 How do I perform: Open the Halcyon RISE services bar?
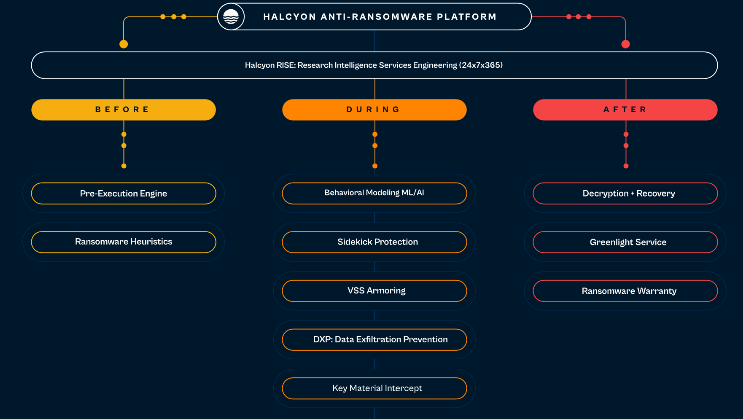click(x=374, y=65)
